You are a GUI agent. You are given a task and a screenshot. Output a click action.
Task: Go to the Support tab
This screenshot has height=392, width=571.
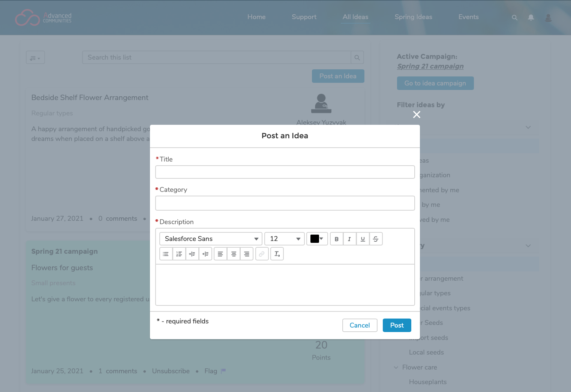[x=304, y=17]
